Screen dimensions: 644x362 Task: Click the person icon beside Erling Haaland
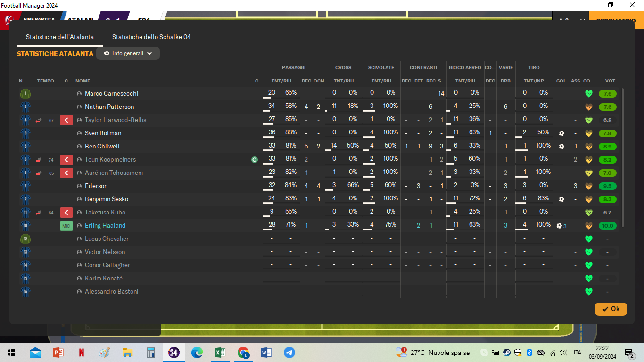tap(79, 225)
